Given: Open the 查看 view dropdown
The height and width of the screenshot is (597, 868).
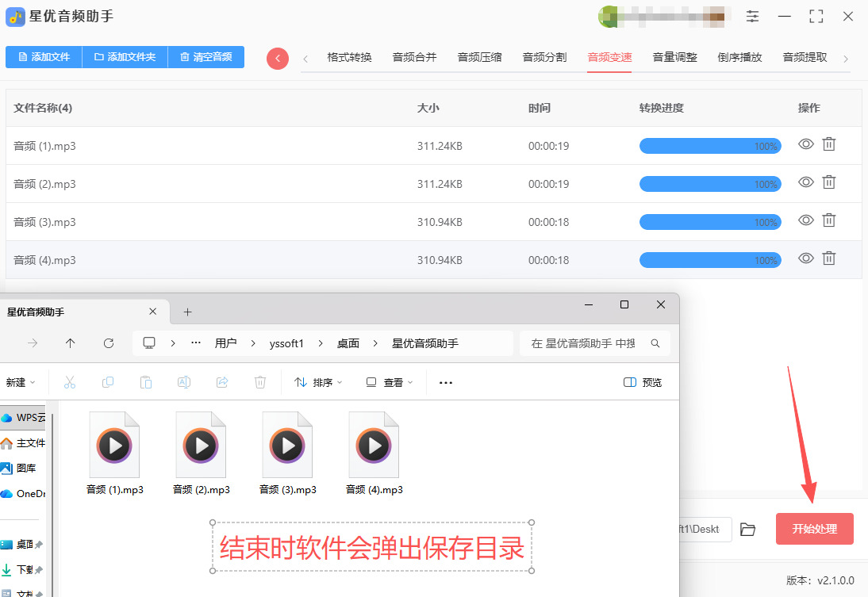Looking at the screenshot, I should [x=390, y=382].
